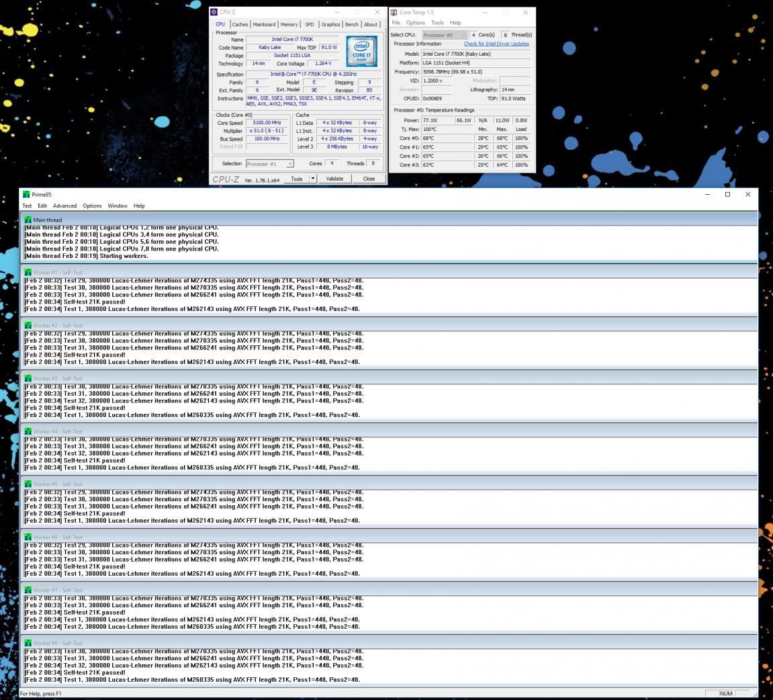Click the Tools button in CPU-Z
This screenshot has width=773, height=700.
coord(296,179)
